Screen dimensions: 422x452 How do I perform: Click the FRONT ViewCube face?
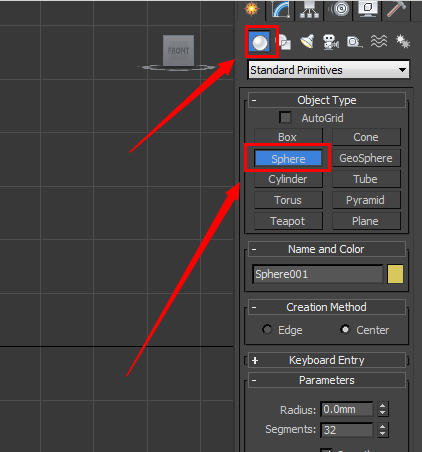point(178,51)
